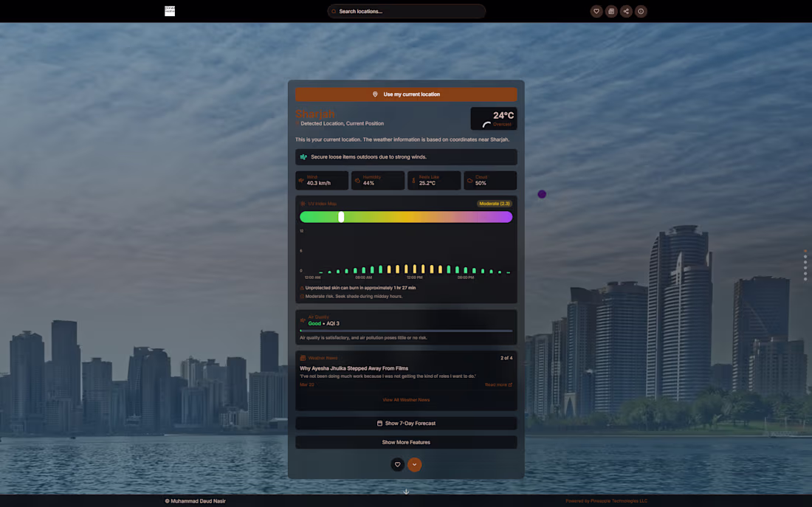Toggle the favorite heart below the weather card
The height and width of the screenshot is (507, 812).
point(397,464)
